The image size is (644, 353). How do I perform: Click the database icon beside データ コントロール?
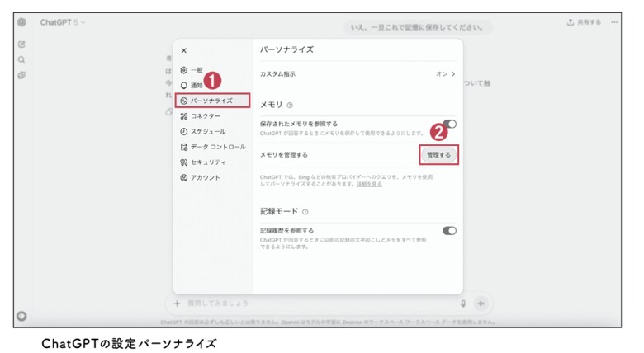pos(183,147)
